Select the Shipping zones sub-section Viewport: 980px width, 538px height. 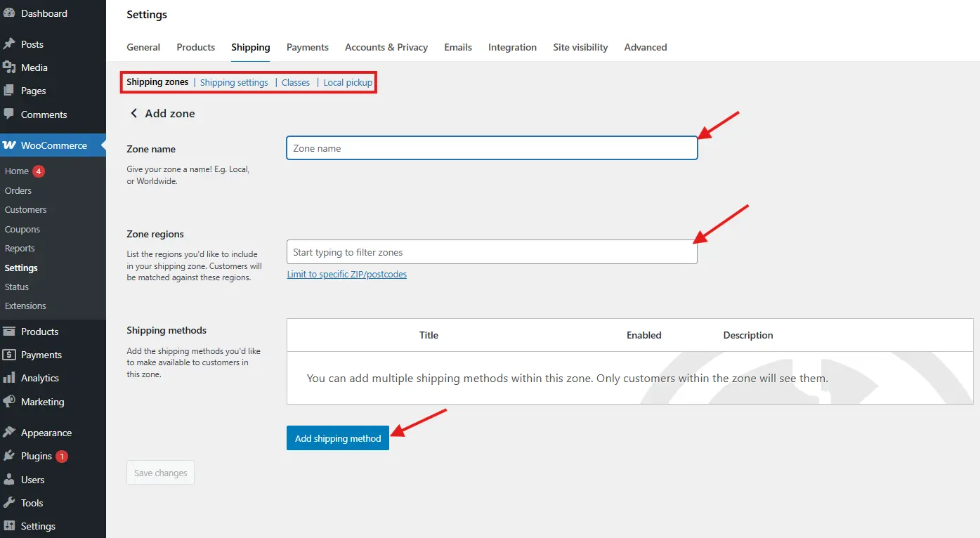click(157, 82)
